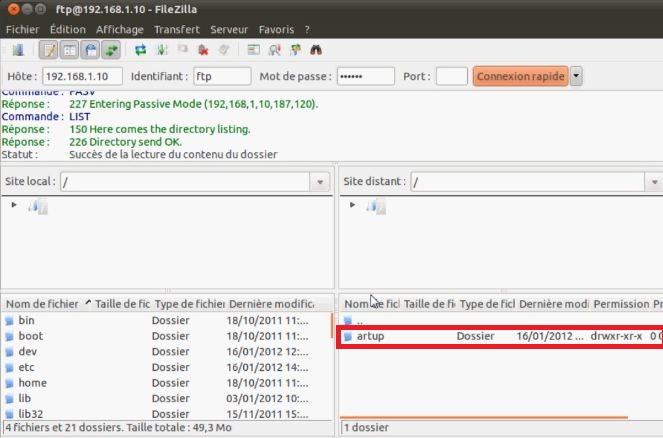
Task: Open the Serveur menu
Action: click(x=229, y=30)
